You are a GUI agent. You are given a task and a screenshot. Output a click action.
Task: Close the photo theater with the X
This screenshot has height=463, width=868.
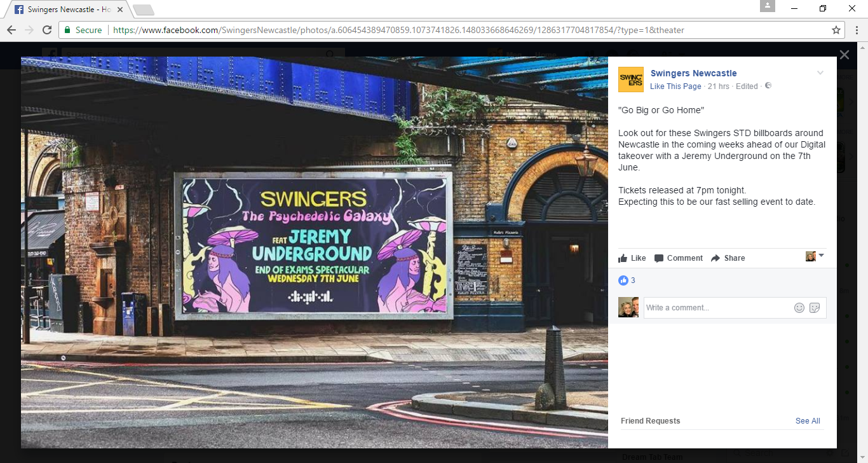[844, 55]
